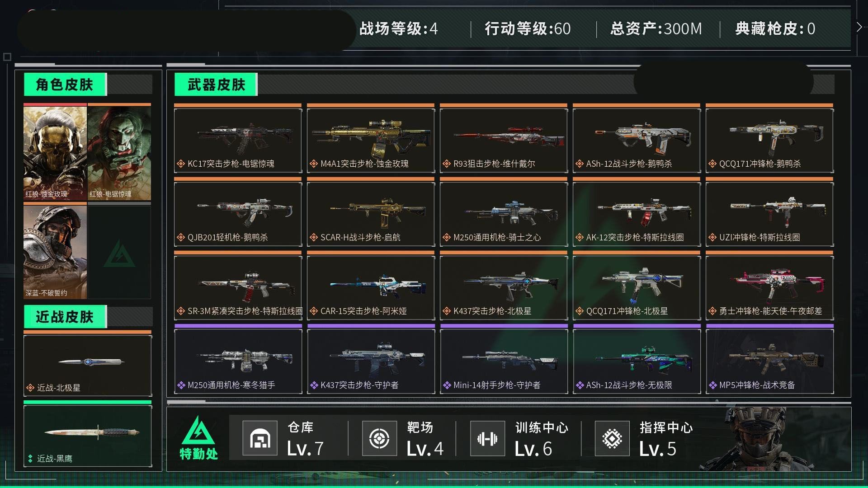Open the 近战皮肤 section header
This screenshot has width=868, height=488.
coord(65,317)
